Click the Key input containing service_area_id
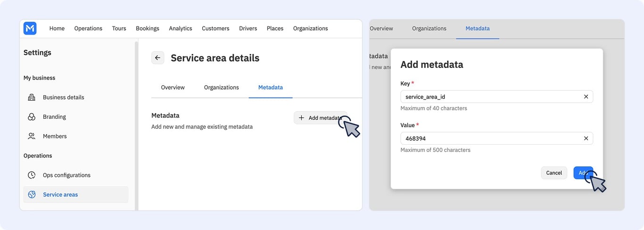 496,97
